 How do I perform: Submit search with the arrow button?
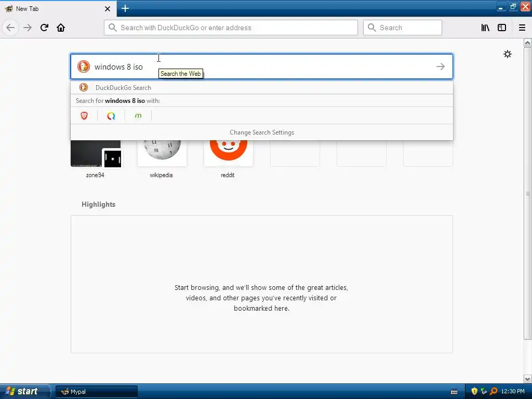pyautogui.click(x=441, y=66)
